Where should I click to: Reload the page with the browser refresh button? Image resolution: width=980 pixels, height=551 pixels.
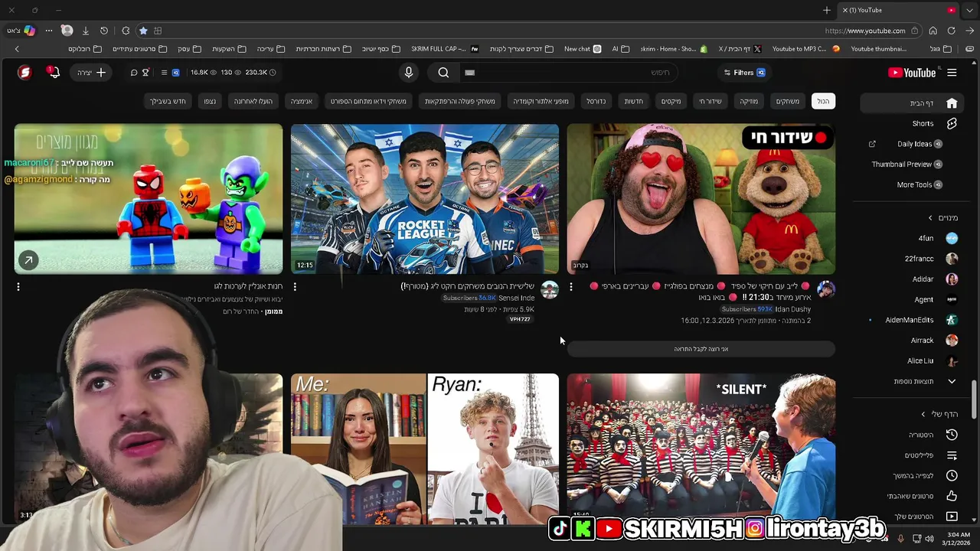click(952, 31)
